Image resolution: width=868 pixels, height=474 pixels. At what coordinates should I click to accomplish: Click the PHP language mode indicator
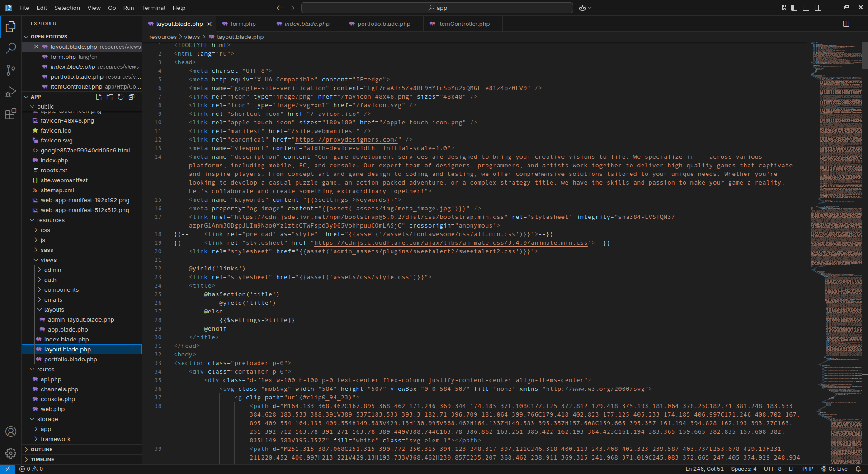(807, 469)
